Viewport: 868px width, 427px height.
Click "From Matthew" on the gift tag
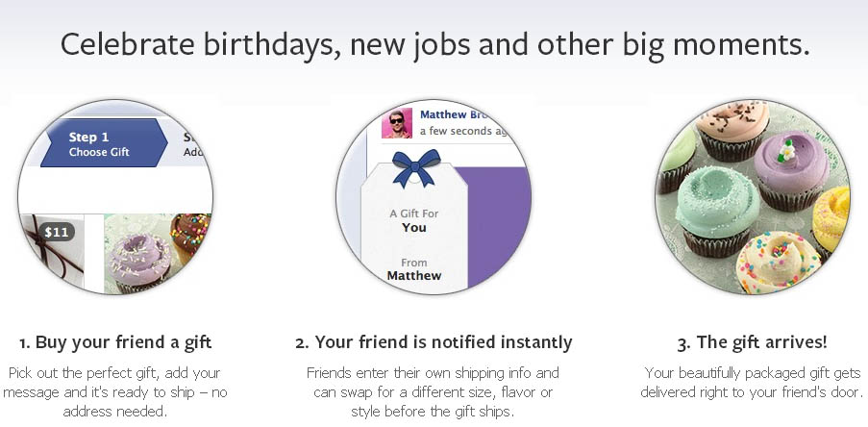413,268
